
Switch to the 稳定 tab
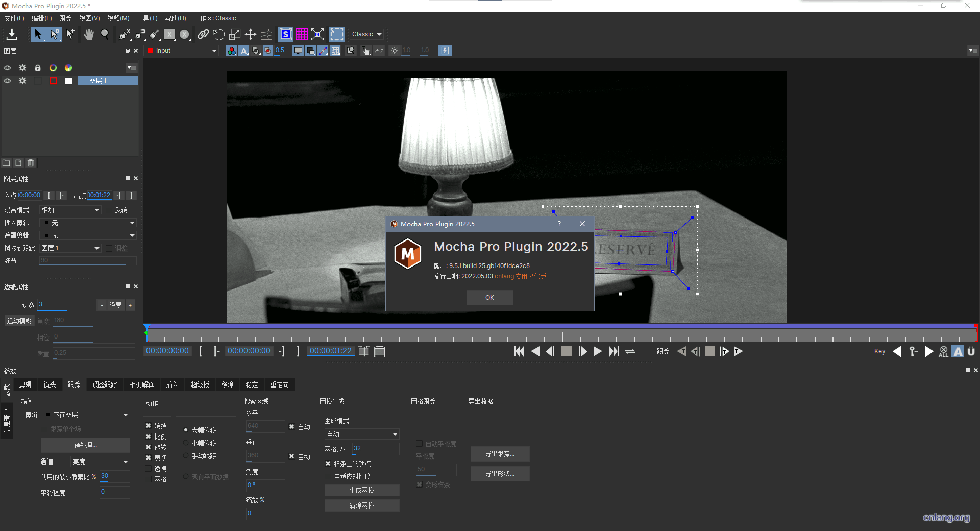click(252, 384)
